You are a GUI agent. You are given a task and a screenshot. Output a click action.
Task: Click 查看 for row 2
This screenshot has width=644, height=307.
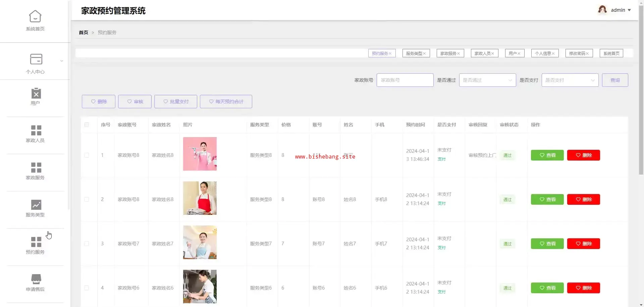[x=547, y=199]
